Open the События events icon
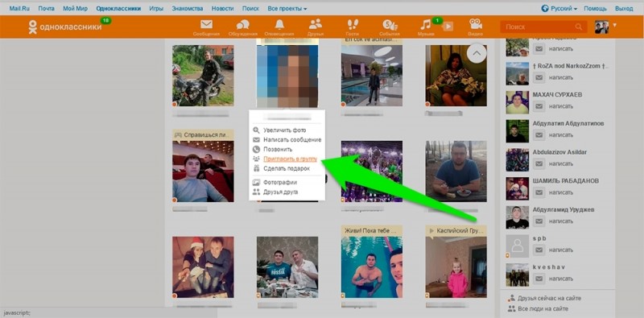 click(390, 25)
